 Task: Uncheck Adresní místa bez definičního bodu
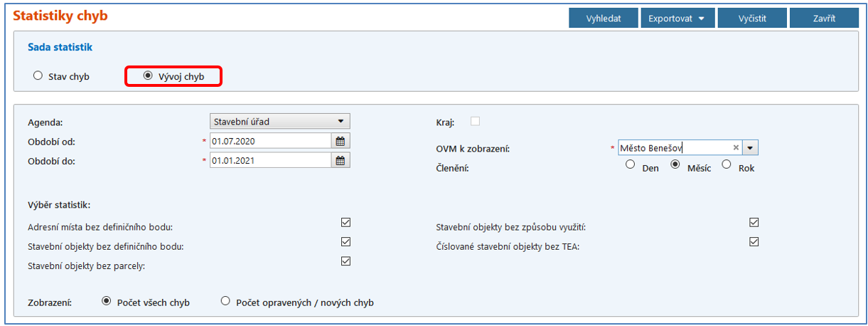tap(345, 223)
